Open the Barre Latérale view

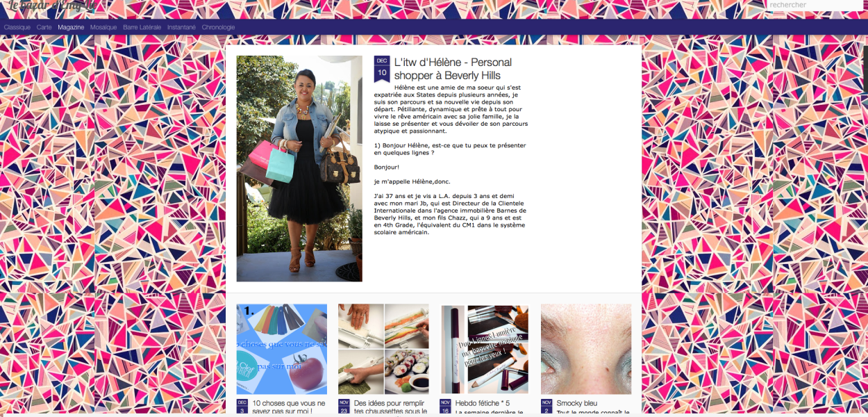click(142, 27)
